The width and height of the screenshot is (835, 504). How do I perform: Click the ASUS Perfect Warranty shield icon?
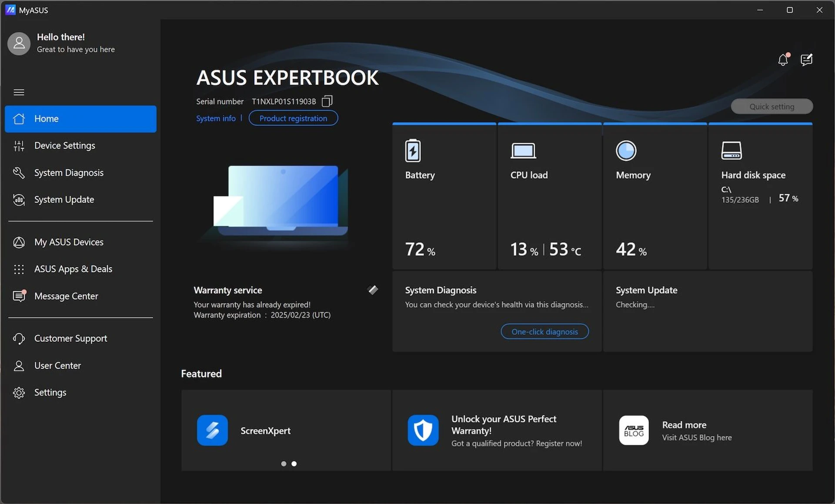point(423,430)
